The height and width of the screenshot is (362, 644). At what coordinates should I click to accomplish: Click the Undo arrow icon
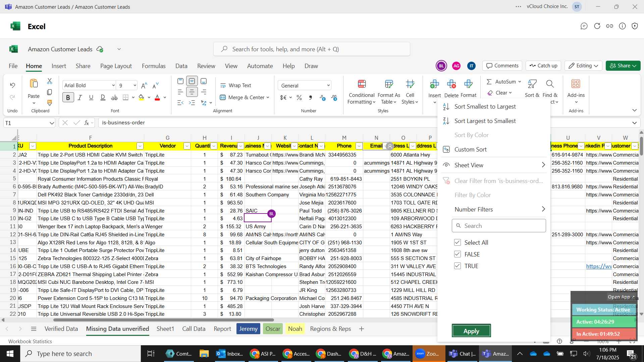12,85
